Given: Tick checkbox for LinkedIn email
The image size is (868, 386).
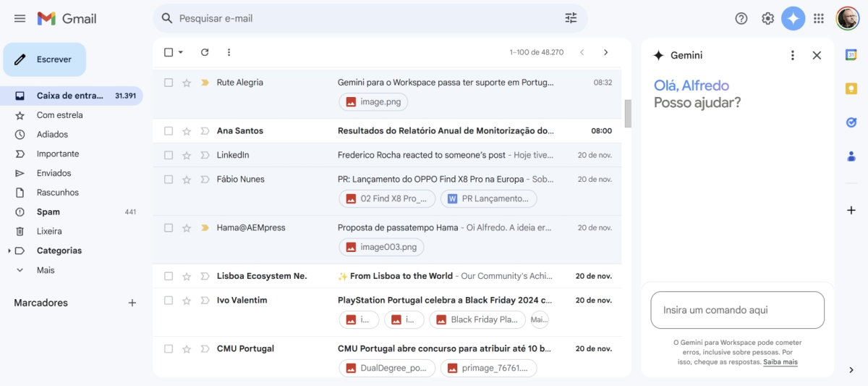Looking at the screenshot, I should coord(169,155).
